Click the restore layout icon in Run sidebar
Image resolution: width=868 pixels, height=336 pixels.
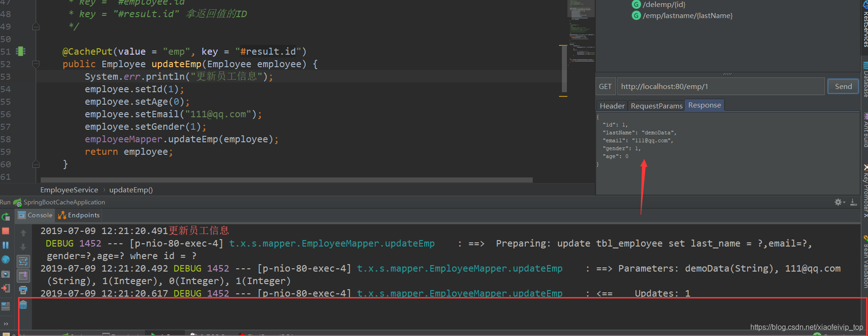click(x=6, y=306)
